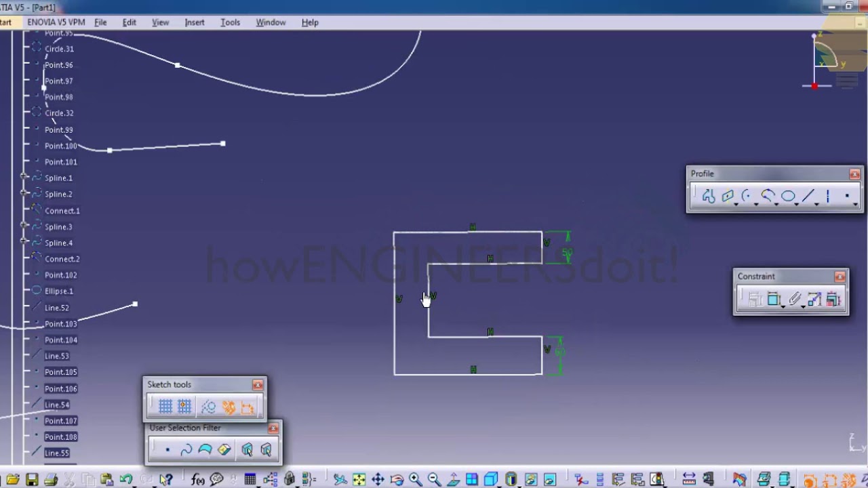Select the Point tool in Profile toolbar
The image size is (868, 488).
[x=847, y=197]
